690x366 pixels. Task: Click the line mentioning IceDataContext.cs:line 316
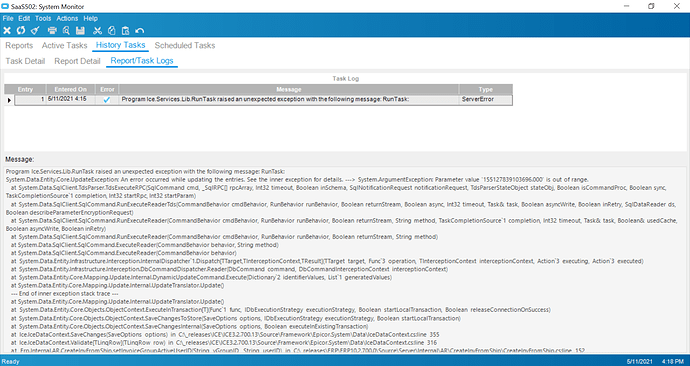pyautogui.click(x=224, y=342)
